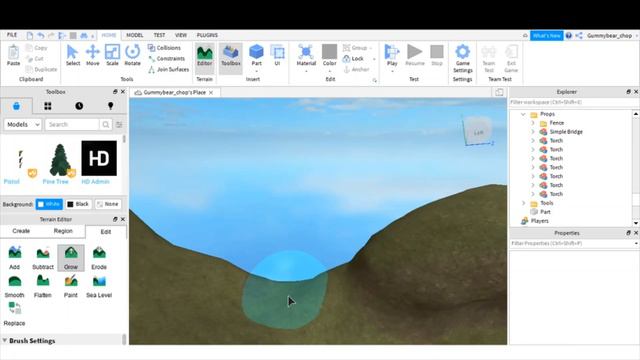Click the Filter Properties field

tap(571, 243)
